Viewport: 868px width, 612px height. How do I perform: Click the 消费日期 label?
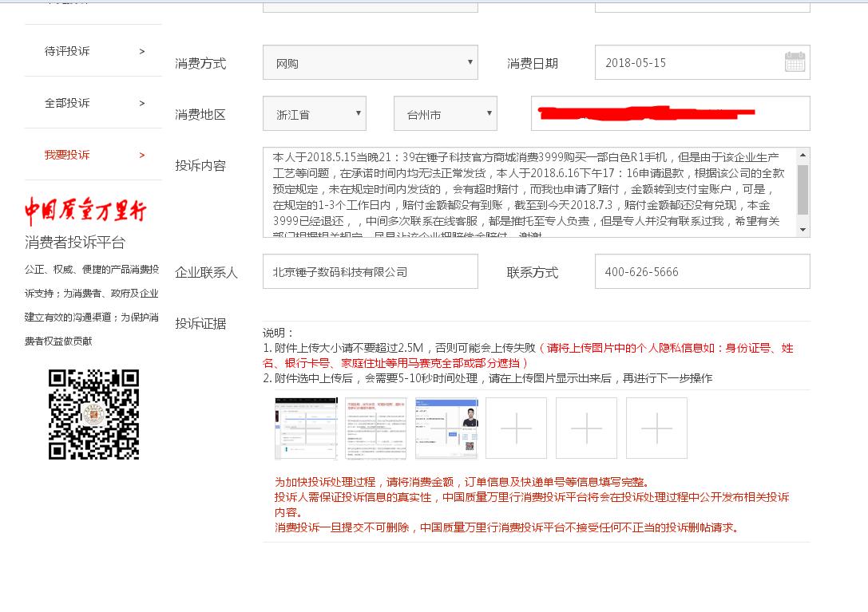533,64
